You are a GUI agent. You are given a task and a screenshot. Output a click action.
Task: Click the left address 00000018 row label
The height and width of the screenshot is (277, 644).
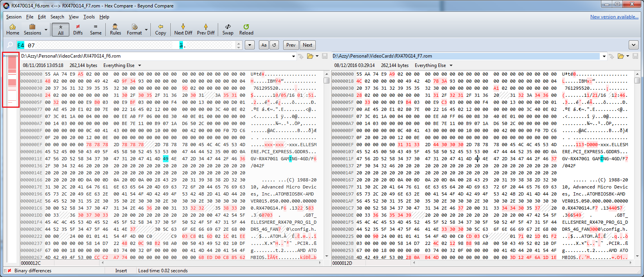(31, 81)
